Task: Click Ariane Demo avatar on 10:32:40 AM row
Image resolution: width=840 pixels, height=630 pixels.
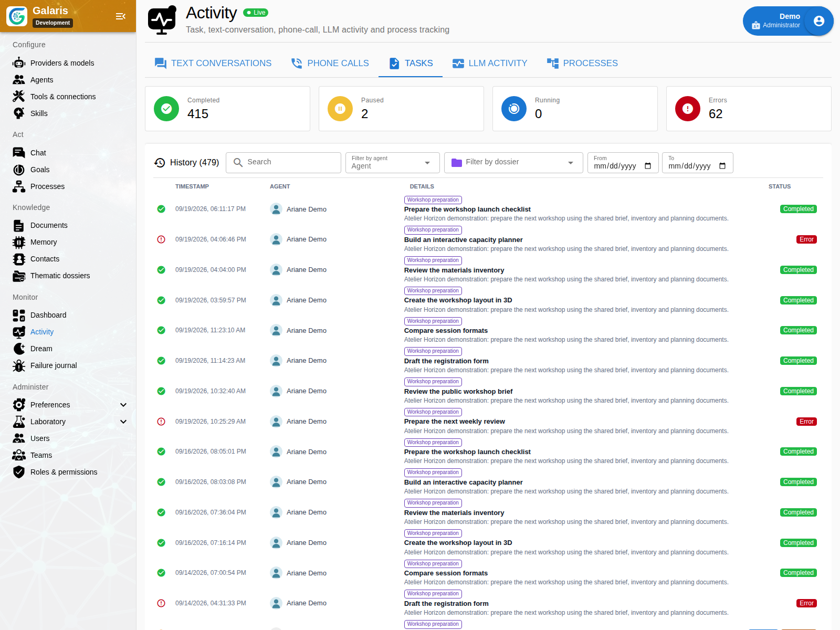Action: point(276,391)
